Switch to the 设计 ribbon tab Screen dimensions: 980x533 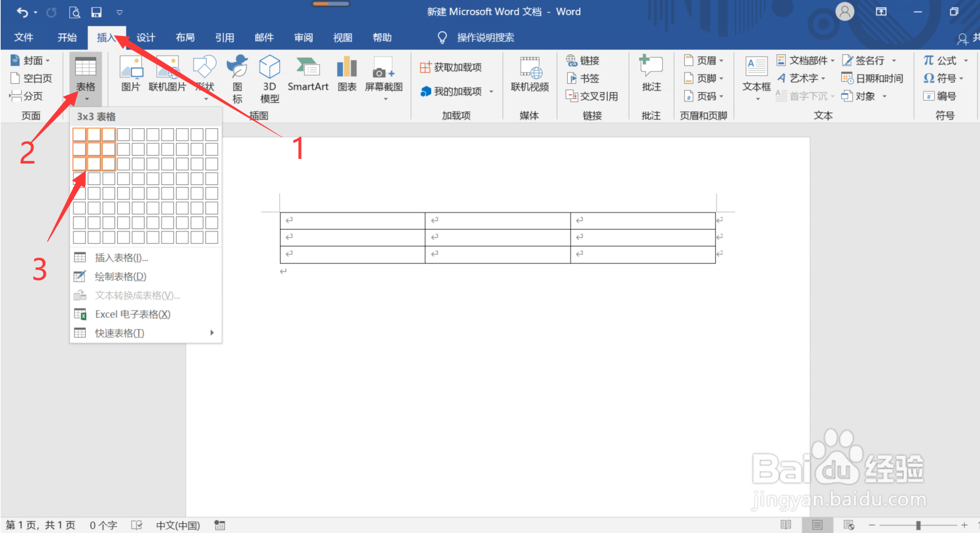(145, 37)
